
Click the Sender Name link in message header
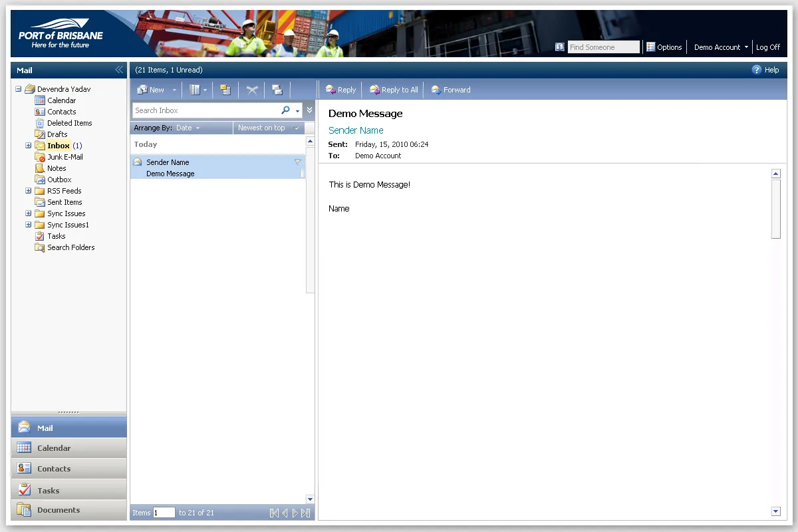(356, 130)
